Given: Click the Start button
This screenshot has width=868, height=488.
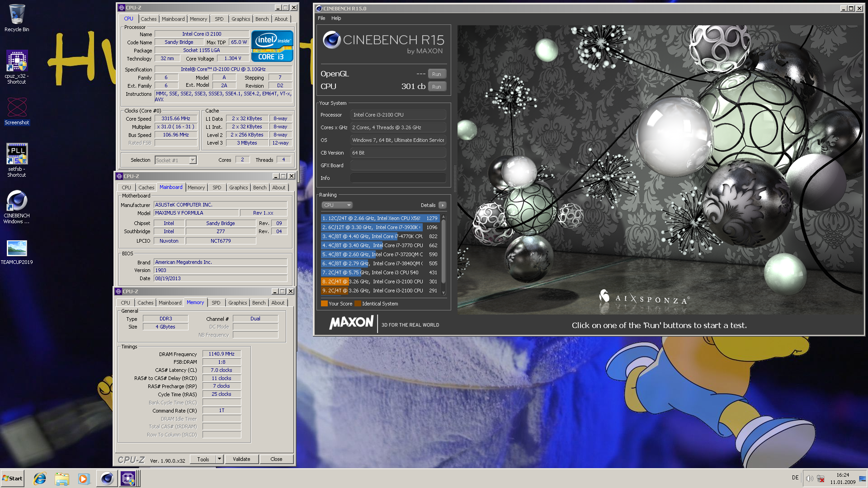Looking at the screenshot, I should 12,479.
